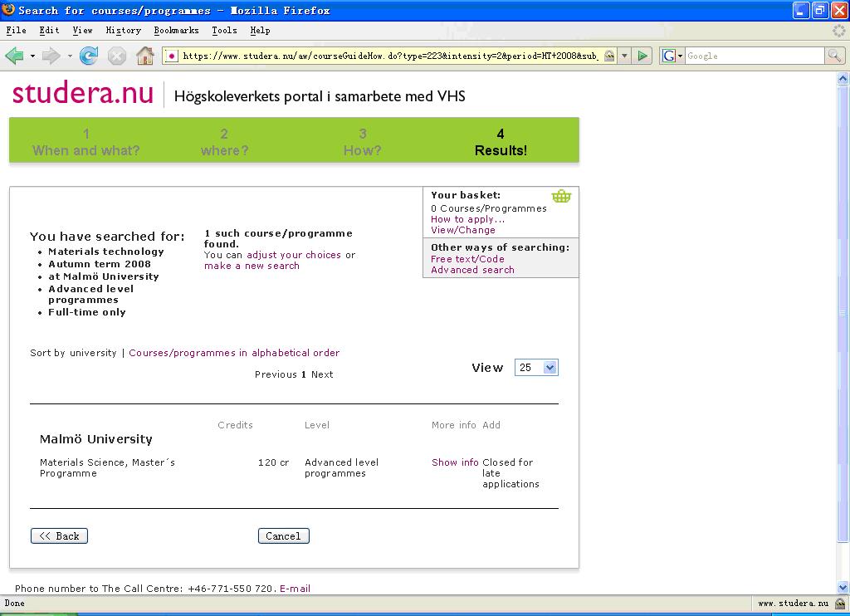The width and height of the screenshot is (850, 616).
Task: Click adjust your choices link
Action: pyautogui.click(x=294, y=255)
